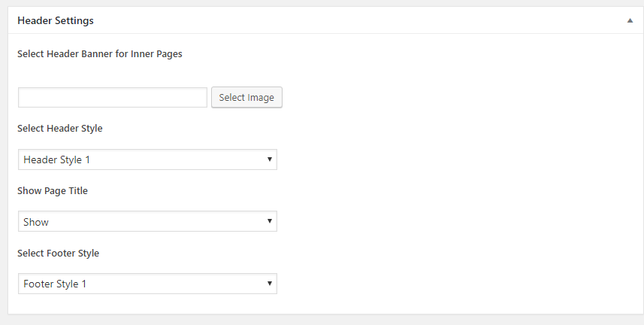Viewport: 644px width, 325px height.
Task: Click the 'Select Header Banner for Inner Pages' label
Action: click(100, 54)
